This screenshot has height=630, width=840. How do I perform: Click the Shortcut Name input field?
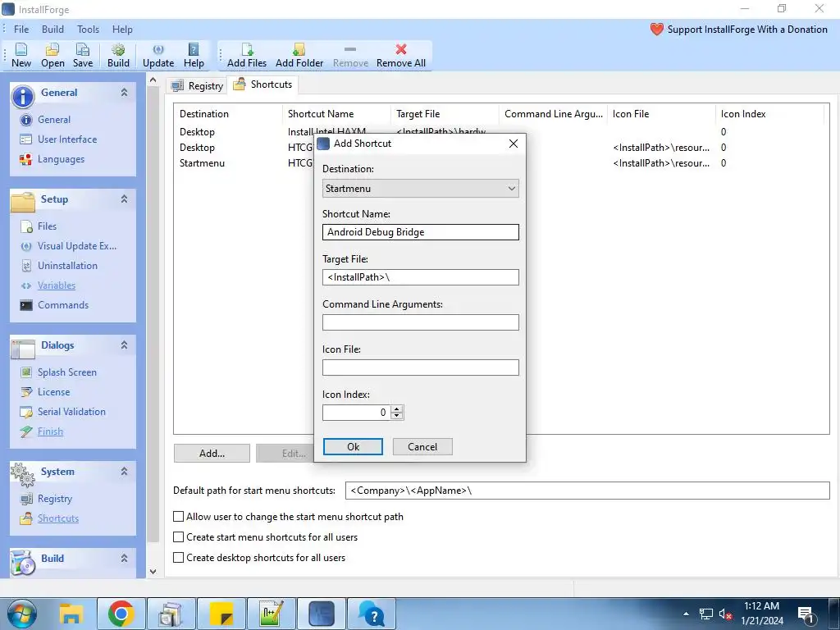pyautogui.click(x=421, y=232)
